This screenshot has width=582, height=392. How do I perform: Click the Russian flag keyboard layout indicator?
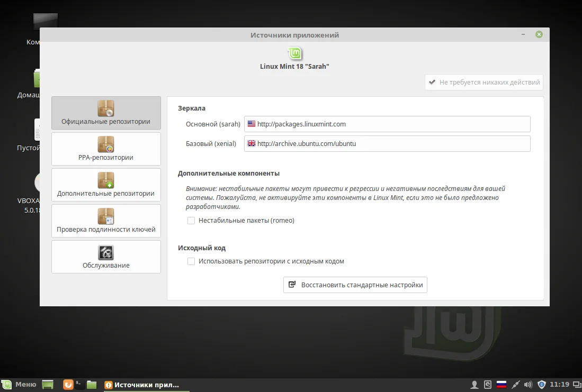[502, 385]
